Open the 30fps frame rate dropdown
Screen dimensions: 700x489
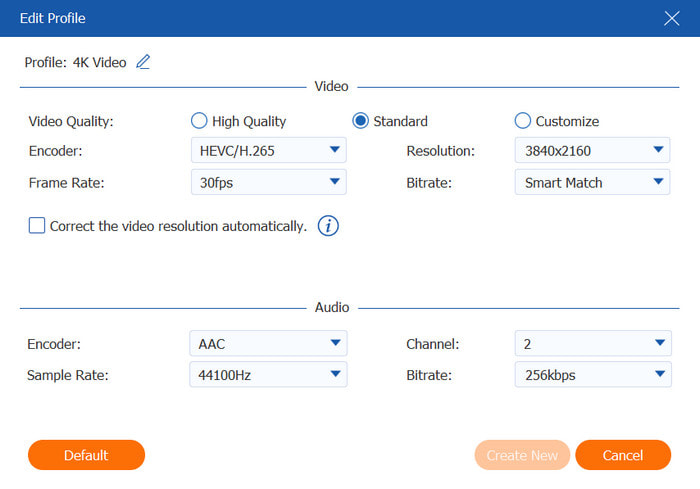coord(268,183)
